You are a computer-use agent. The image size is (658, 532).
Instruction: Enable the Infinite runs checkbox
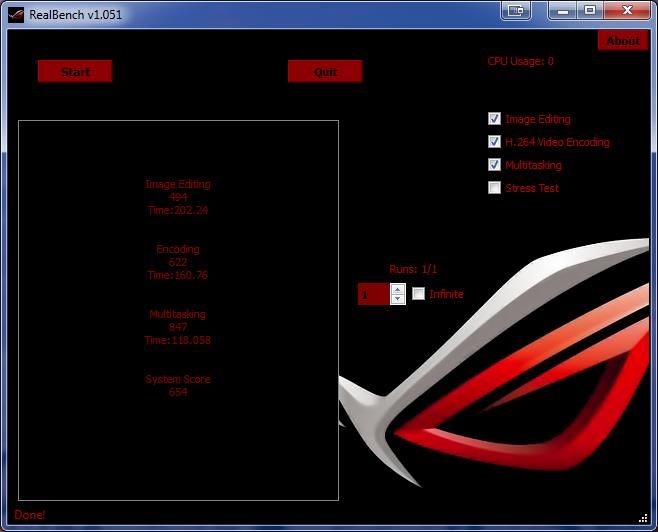click(418, 294)
